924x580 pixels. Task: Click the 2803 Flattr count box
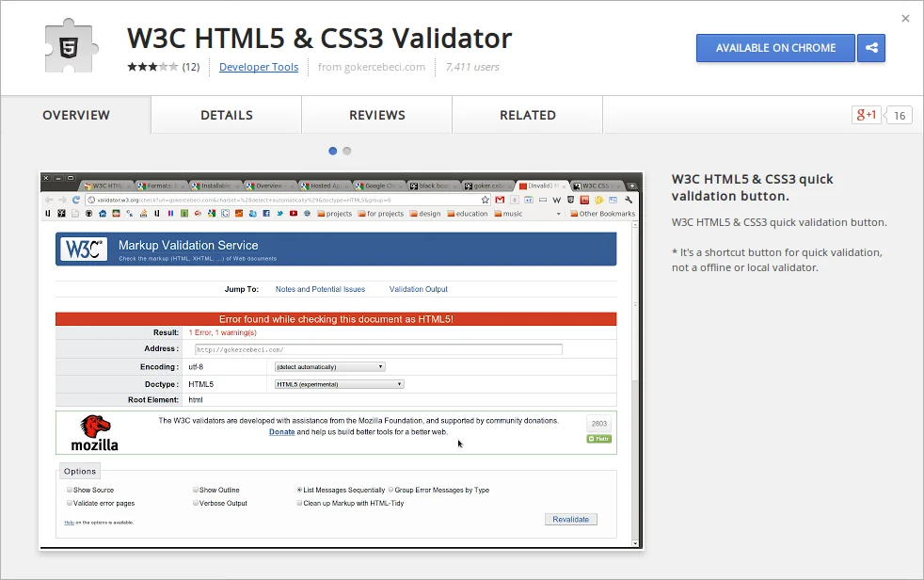[x=599, y=423]
